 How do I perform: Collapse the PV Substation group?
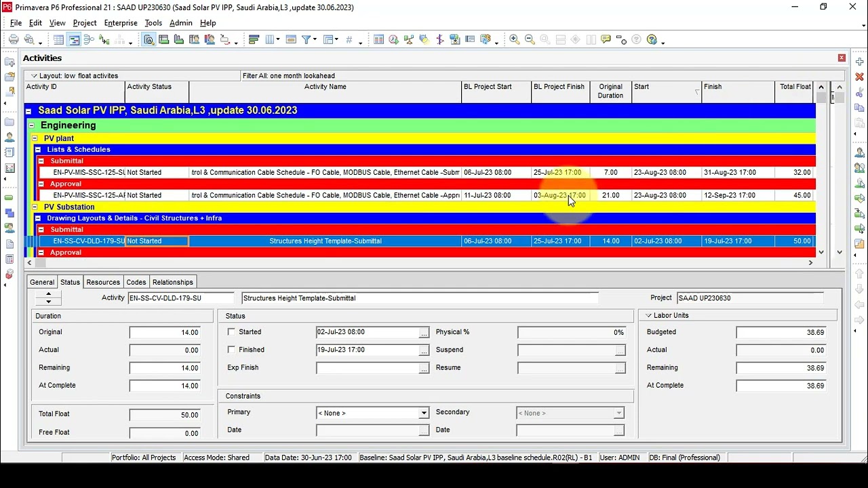[35, 207]
